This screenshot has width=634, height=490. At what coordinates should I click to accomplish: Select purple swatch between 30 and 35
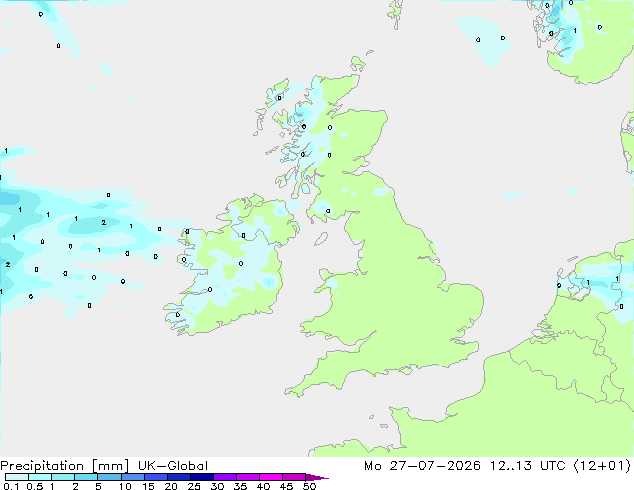pos(225,477)
